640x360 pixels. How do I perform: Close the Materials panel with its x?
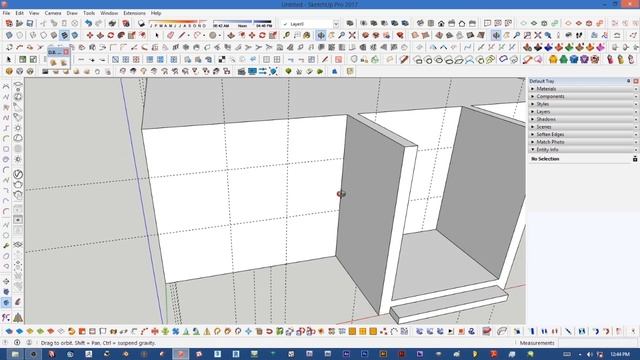coord(636,89)
